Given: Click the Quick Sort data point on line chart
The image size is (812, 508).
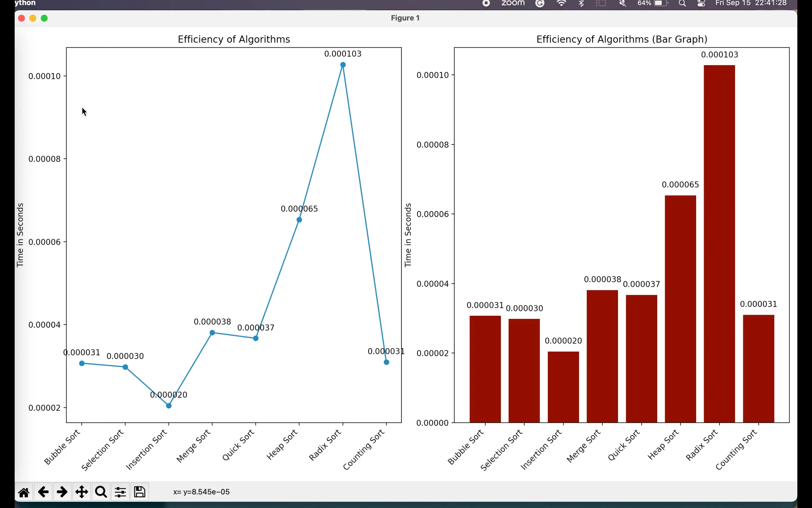Looking at the screenshot, I should pos(256,338).
